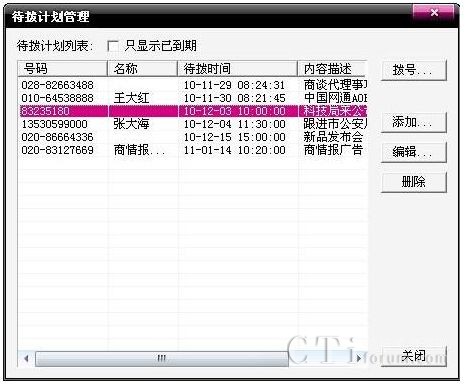Select the row named 张大海
The width and height of the screenshot is (465, 384).
click(x=193, y=124)
